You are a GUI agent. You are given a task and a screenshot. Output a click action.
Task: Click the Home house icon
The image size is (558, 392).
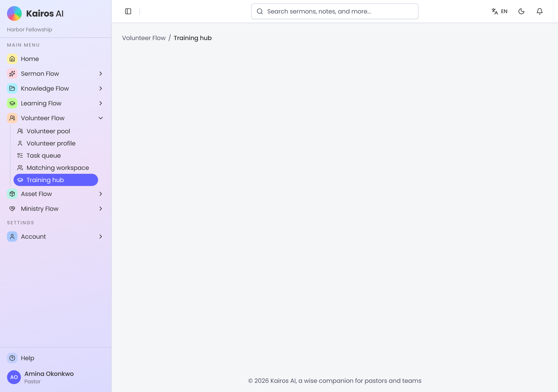pos(12,59)
